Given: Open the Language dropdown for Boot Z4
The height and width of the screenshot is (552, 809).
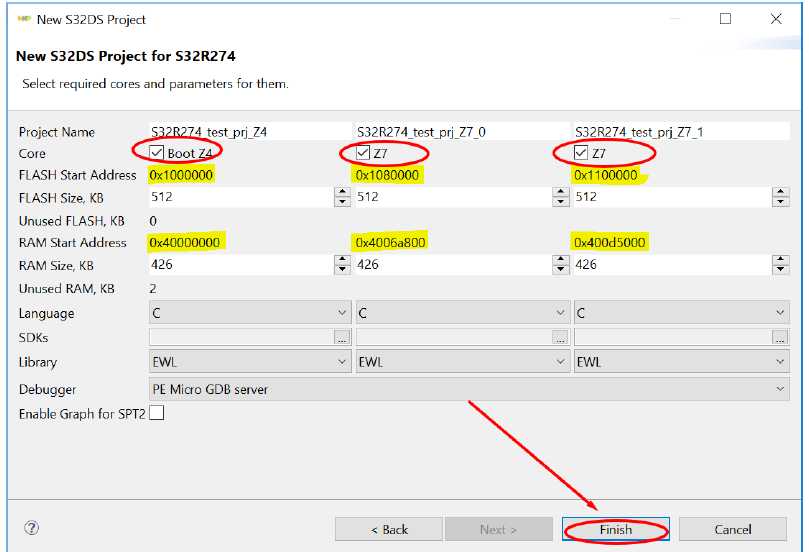Looking at the screenshot, I should pyautogui.click(x=250, y=313).
